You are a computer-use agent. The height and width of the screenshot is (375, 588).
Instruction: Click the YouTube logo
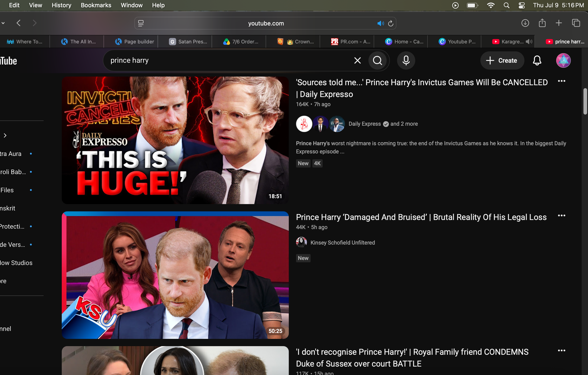(9, 61)
